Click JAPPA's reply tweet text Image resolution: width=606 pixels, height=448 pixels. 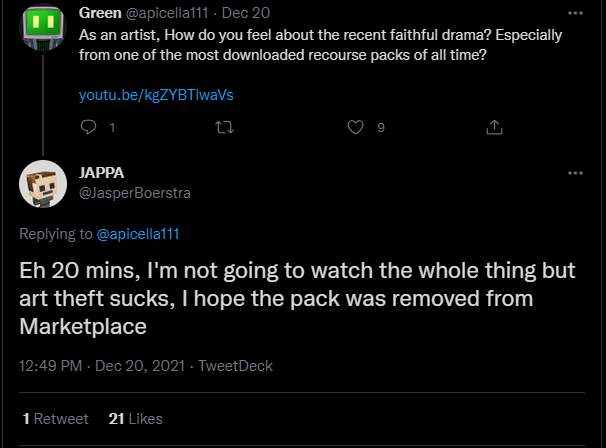coord(290,298)
